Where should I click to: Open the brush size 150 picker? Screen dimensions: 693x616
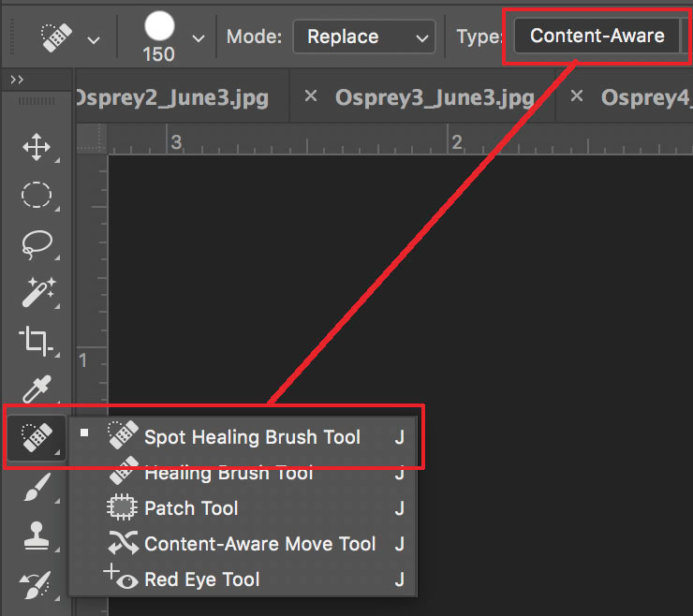coord(199,38)
